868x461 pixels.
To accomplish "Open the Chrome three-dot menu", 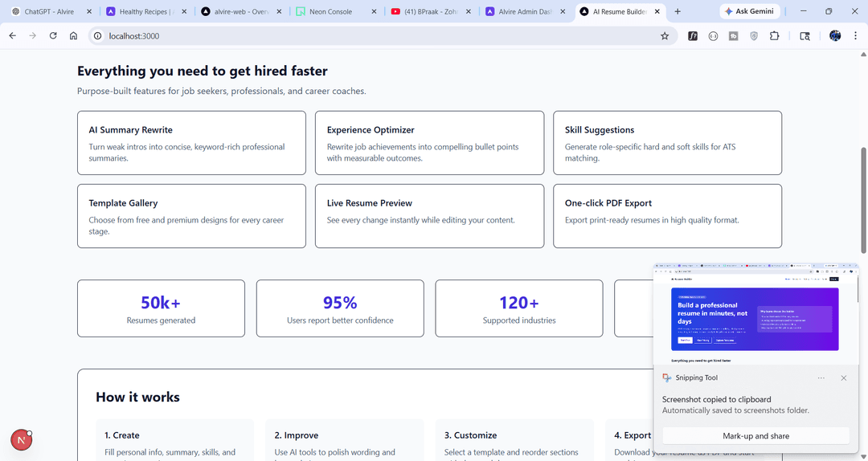I will pos(856,36).
